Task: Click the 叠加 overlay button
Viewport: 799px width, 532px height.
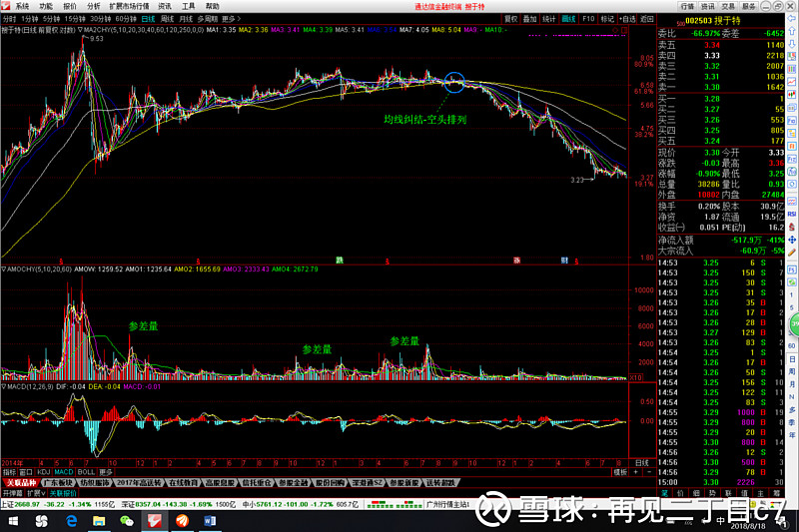Action: coord(530,19)
